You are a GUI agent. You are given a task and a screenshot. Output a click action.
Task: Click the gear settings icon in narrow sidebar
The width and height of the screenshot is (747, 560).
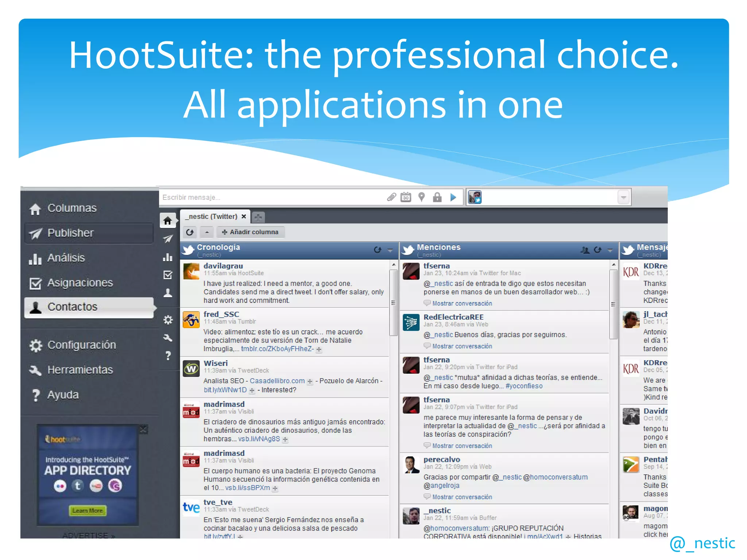pyautogui.click(x=168, y=320)
